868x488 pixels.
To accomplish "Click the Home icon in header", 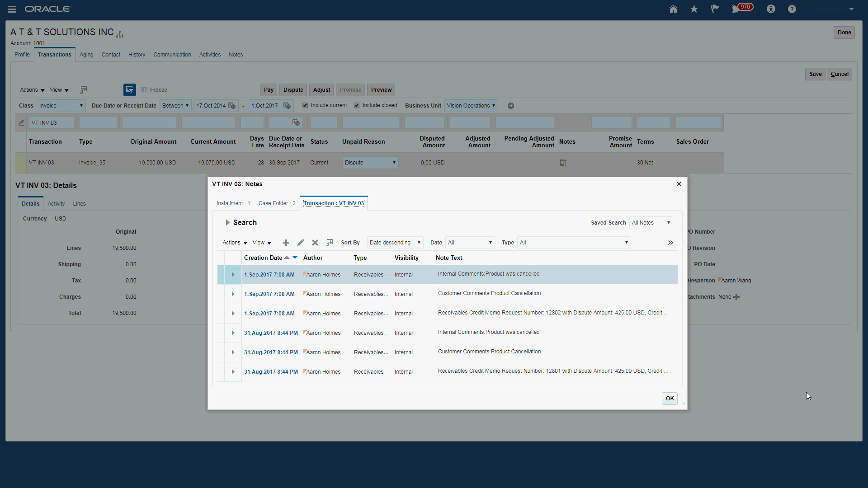I will tap(673, 9).
